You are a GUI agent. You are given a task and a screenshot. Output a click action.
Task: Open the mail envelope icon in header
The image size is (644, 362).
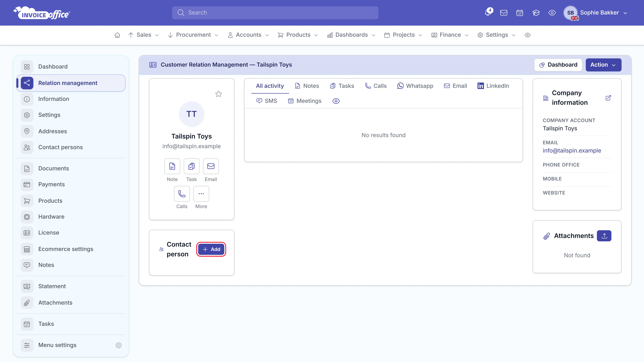point(504,13)
